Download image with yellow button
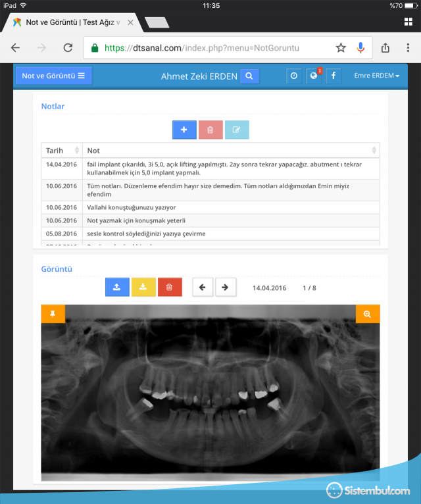 [x=143, y=287]
